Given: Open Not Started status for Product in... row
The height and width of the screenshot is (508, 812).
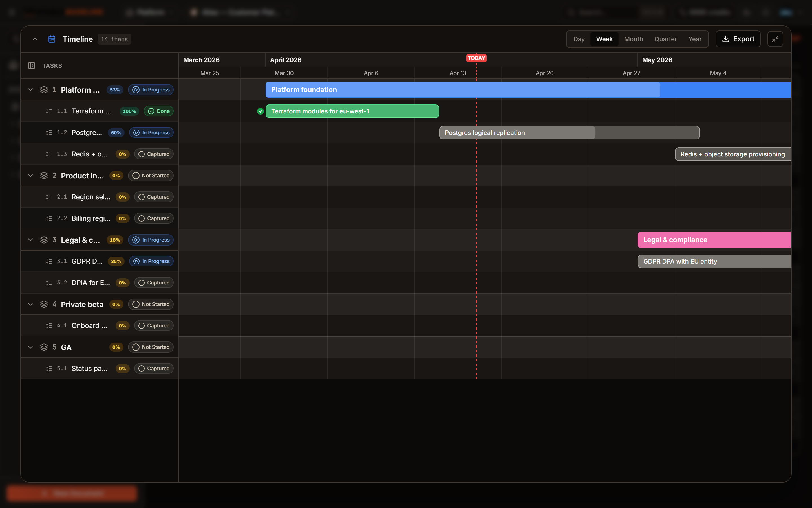Looking at the screenshot, I should pyautogui.click(x=151, y=175).
